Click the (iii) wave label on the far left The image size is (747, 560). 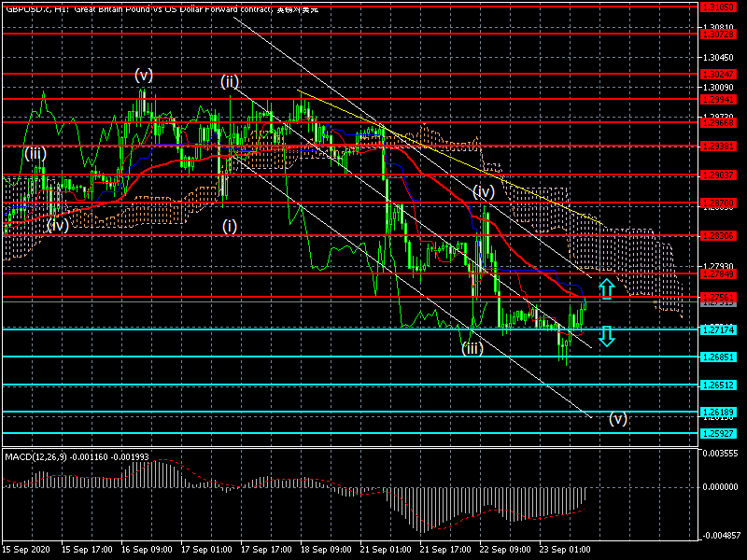(x=35, y=153)
